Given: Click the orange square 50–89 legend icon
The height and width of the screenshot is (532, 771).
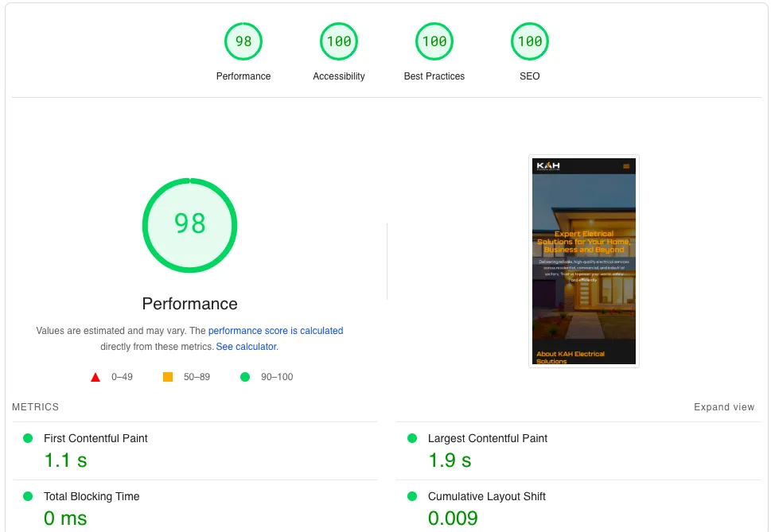Looking at the screenshot, I should tap(168, 377).
